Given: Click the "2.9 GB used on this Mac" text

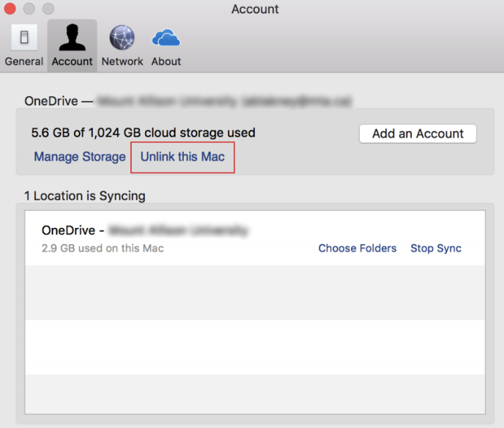Looking at the screenshot, I should [x=102, y=248].
